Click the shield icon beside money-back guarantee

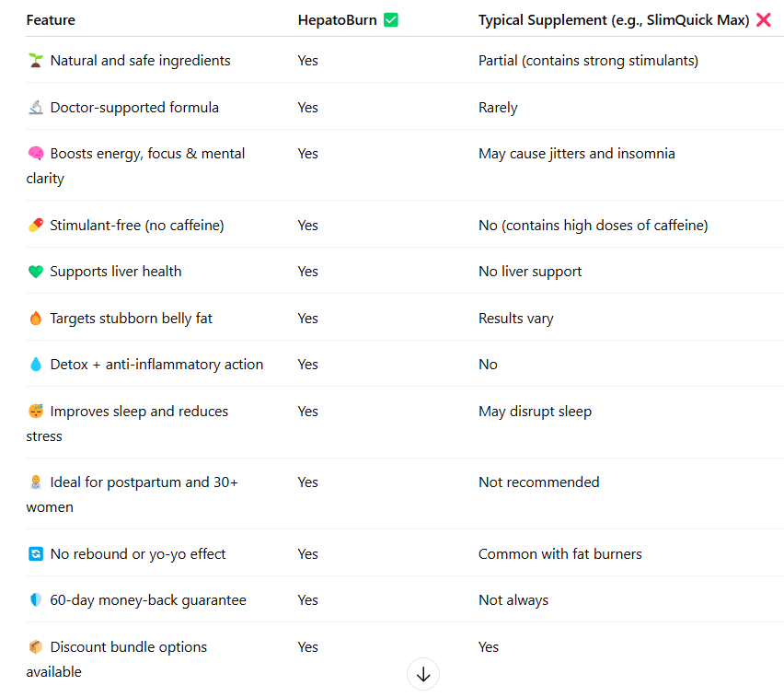[36, 599]
